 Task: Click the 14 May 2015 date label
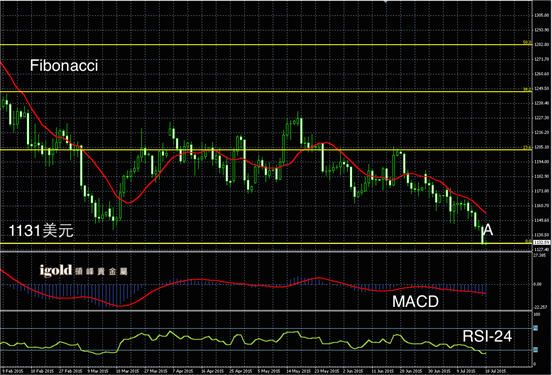[x=298, y=371]
